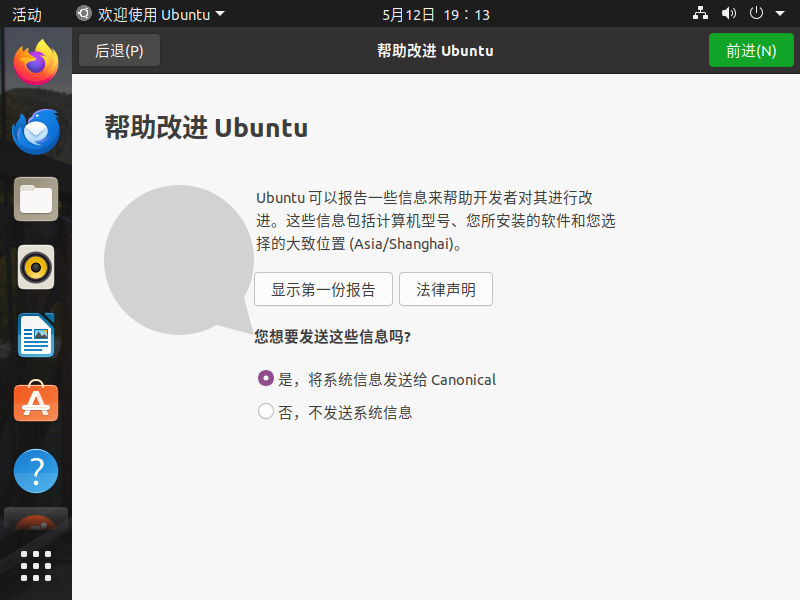Viewport: 800px width, 600px height.
Task: Open LibreOffice Writer from the dock
Action: (36, 335)
